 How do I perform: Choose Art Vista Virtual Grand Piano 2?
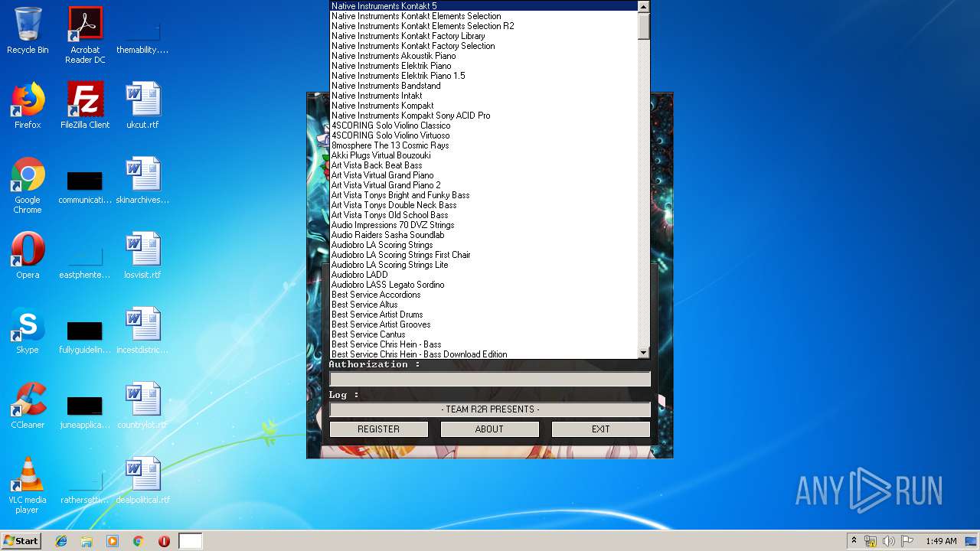[x=483, y=185]
